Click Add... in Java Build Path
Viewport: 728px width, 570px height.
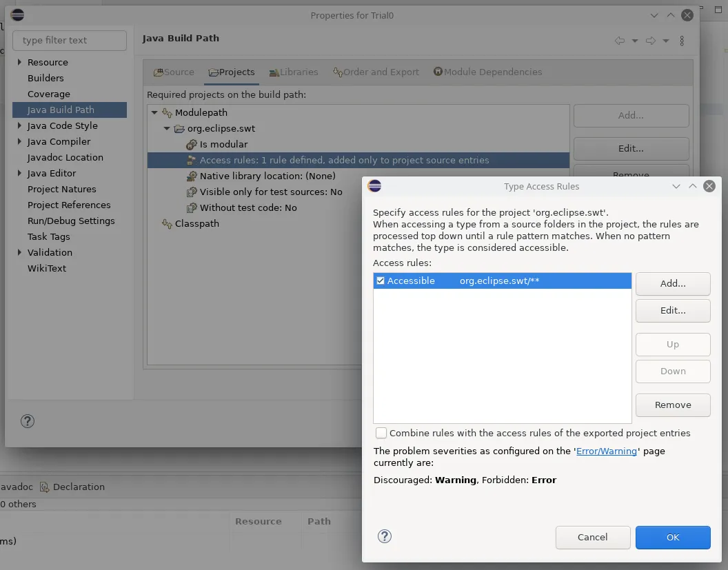point(631,116)
